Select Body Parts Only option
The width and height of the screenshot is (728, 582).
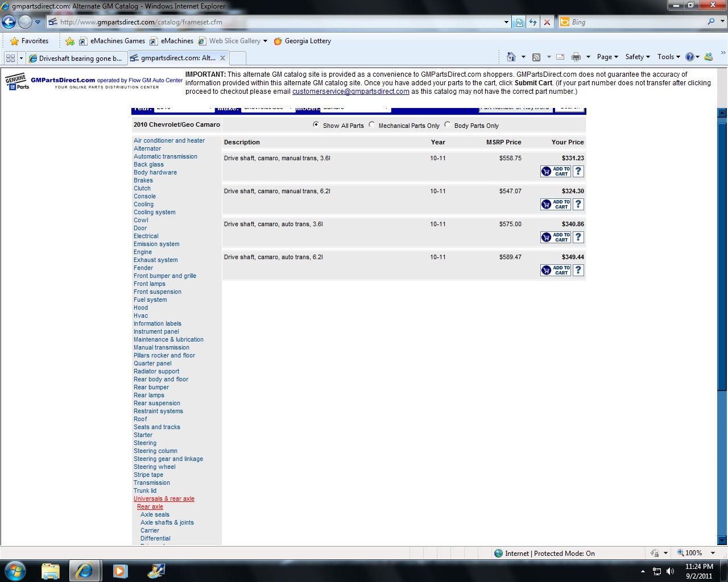[x=448, y=125]
